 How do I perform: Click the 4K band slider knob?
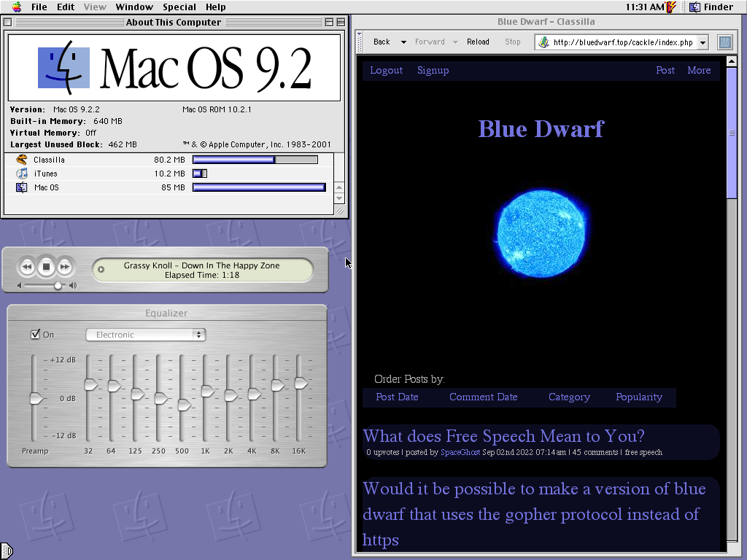pos(255,394)
